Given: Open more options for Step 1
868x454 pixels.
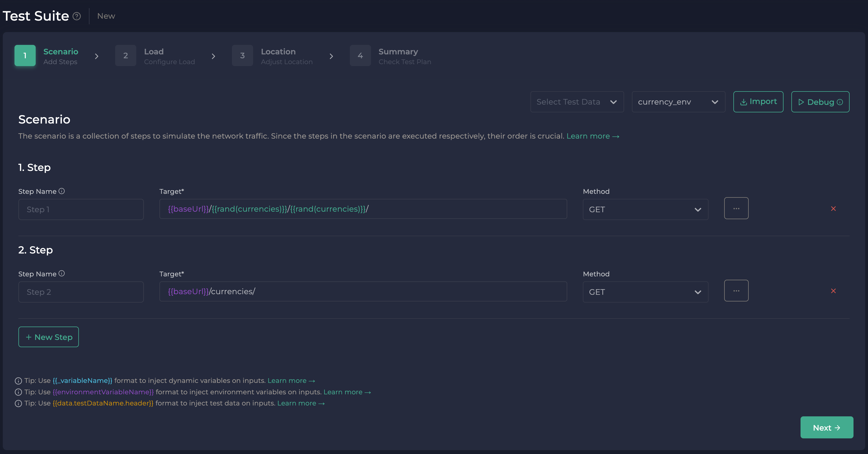Looking at the screenshot, I should pos(736,208).
